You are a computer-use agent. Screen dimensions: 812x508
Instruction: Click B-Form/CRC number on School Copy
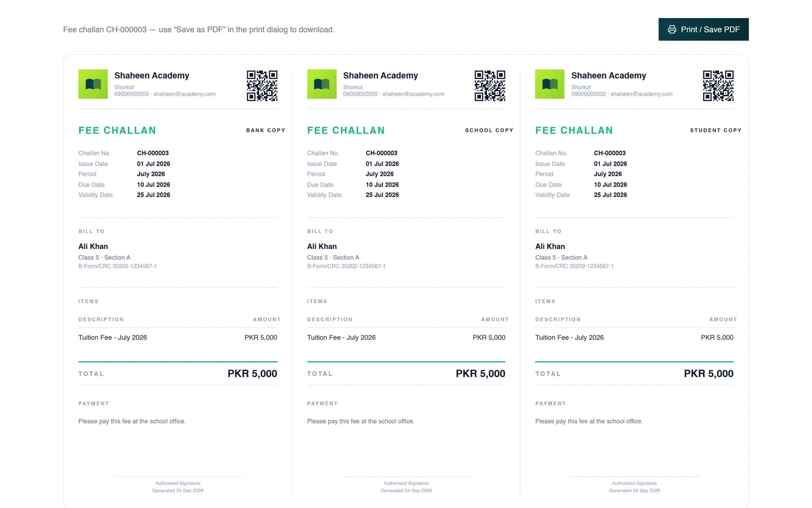pos(346,266)
